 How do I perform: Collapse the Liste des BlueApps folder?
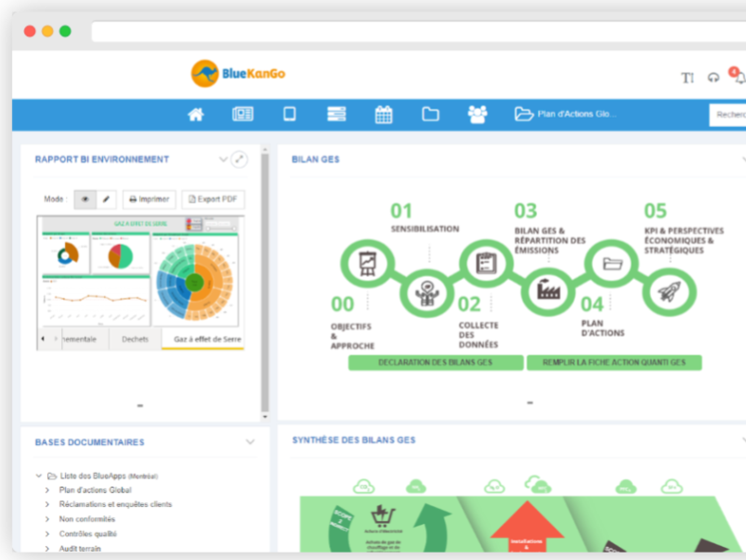pos(38,475)
